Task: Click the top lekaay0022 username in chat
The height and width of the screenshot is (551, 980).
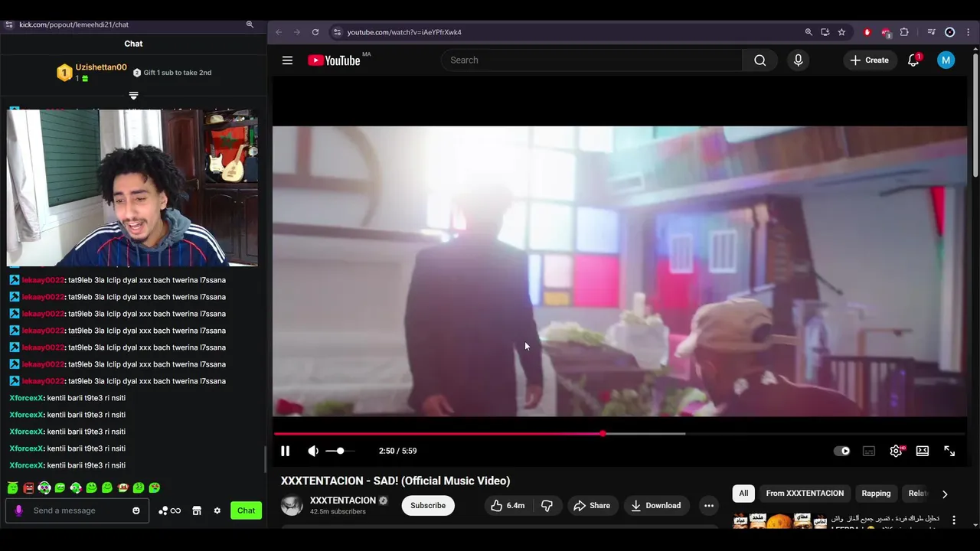Action: tap(43, 280)
